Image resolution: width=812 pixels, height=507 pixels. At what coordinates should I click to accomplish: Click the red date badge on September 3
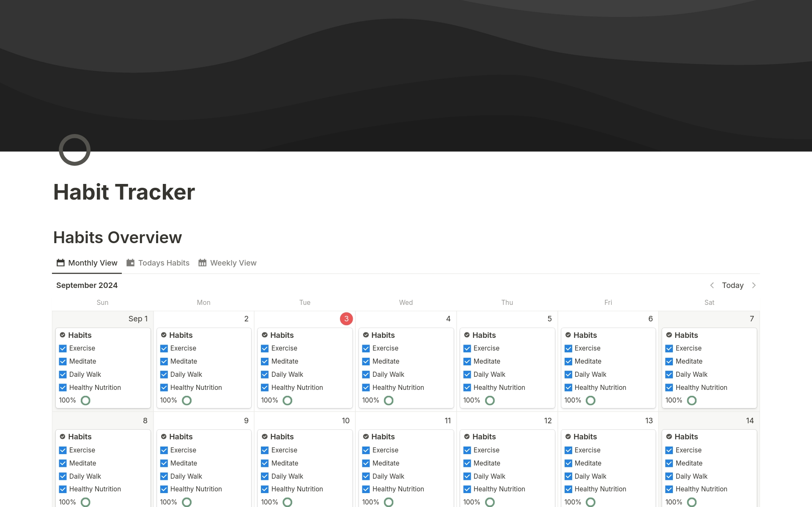[346, 319]
